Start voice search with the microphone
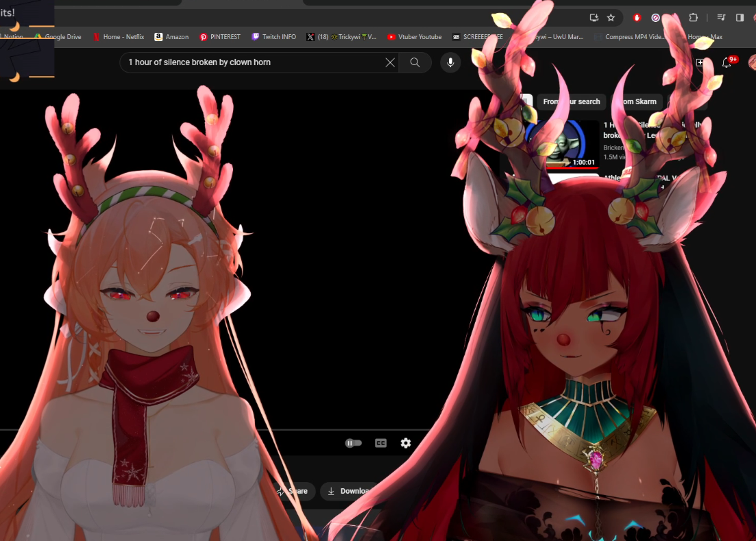Image resolution: width=756 pixels, height=541 pixels. tap(450, 62)
